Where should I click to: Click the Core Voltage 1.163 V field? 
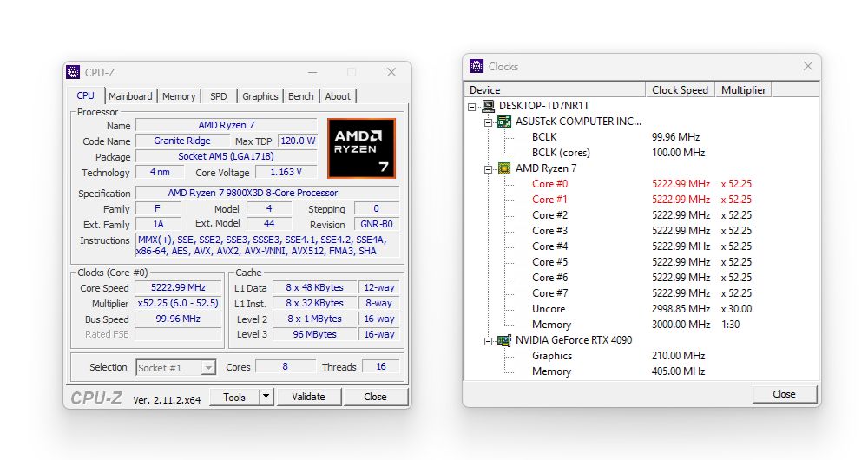click(286, 172)
